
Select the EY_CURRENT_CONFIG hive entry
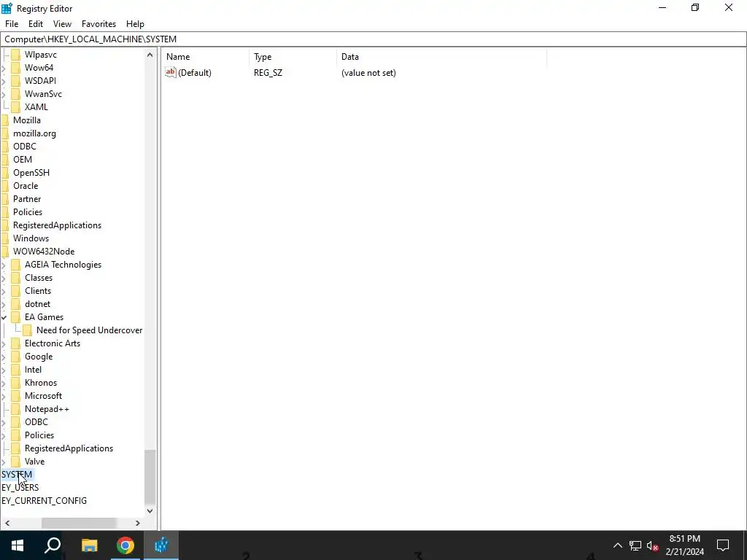point(44,501)
